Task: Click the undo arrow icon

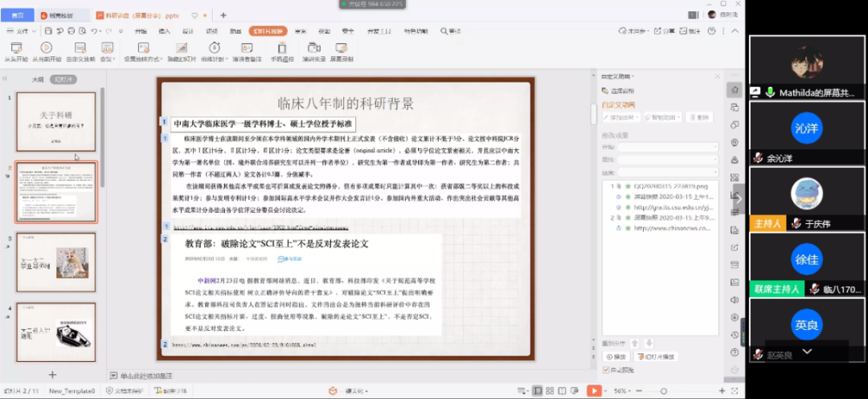Action: 95,31
